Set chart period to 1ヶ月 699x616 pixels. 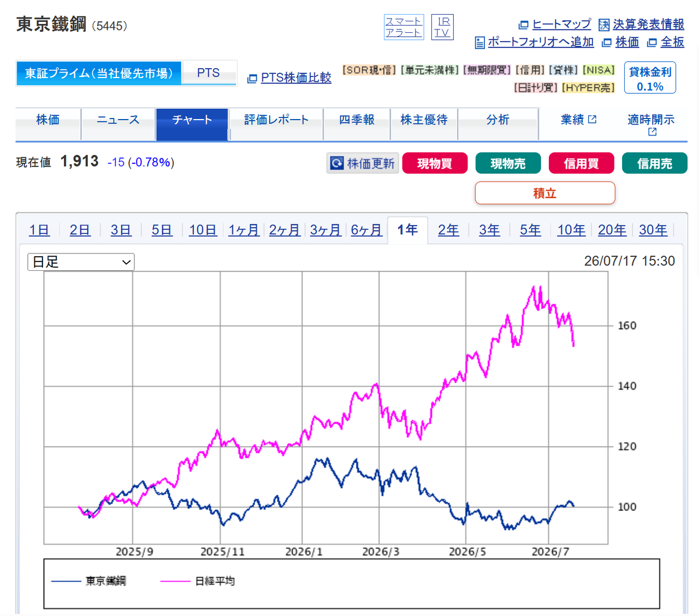tap(244, 230)
